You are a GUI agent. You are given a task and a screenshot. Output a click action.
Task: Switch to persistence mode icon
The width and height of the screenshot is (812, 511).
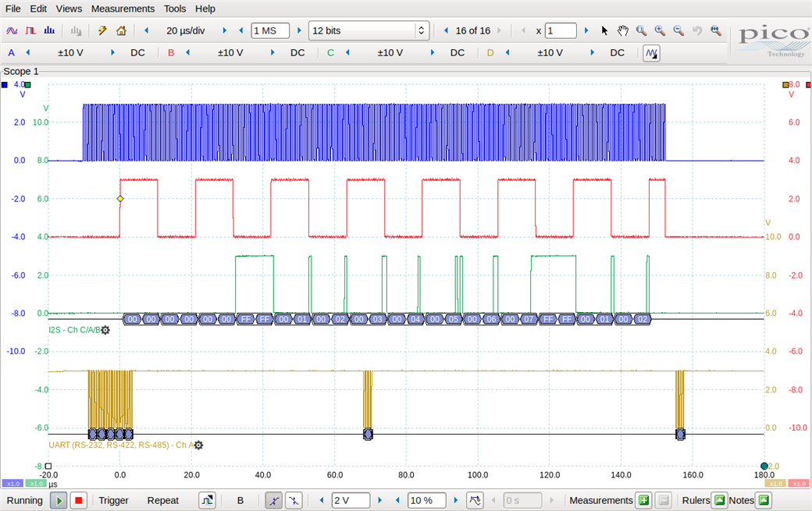coord(30,30)
